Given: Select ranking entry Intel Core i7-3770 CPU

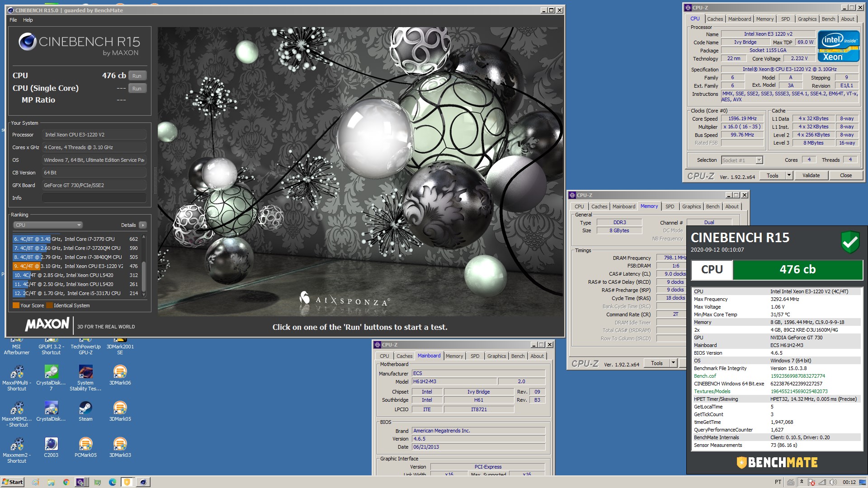Looking at the screenshot, I should (x=76, y=239).
